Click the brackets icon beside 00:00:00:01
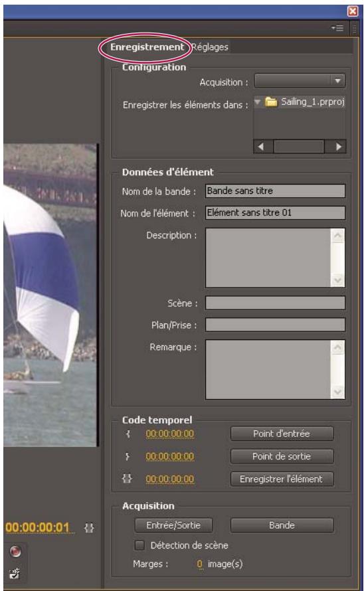This screenshot has width=364, height=591. click(x=89, y=528)
